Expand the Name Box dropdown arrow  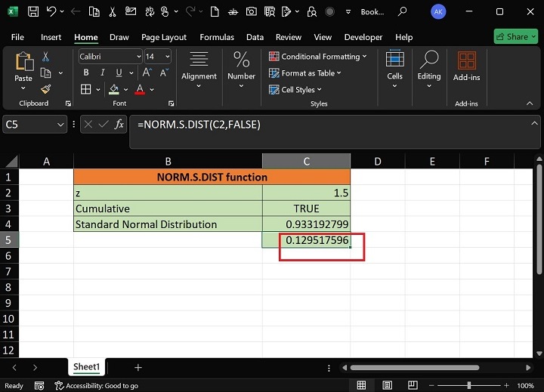tap(60, 125)
